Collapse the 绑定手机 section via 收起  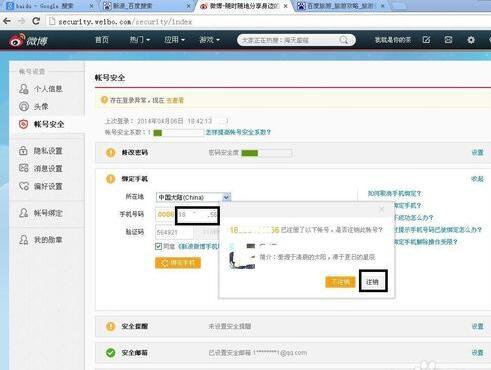tap(477, 179)
